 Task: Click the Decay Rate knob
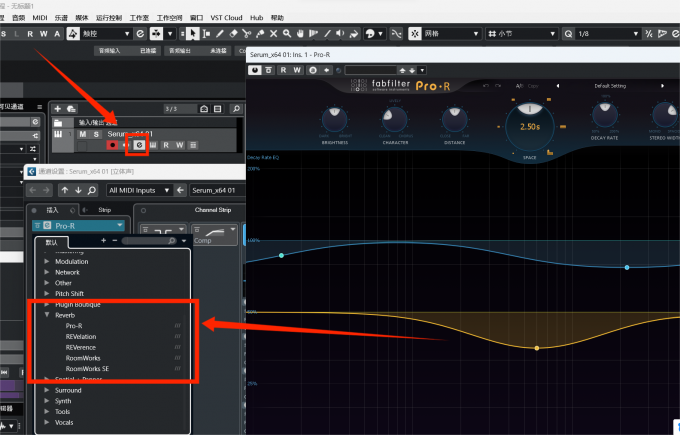pyautogui.click(x=605, y=114)
